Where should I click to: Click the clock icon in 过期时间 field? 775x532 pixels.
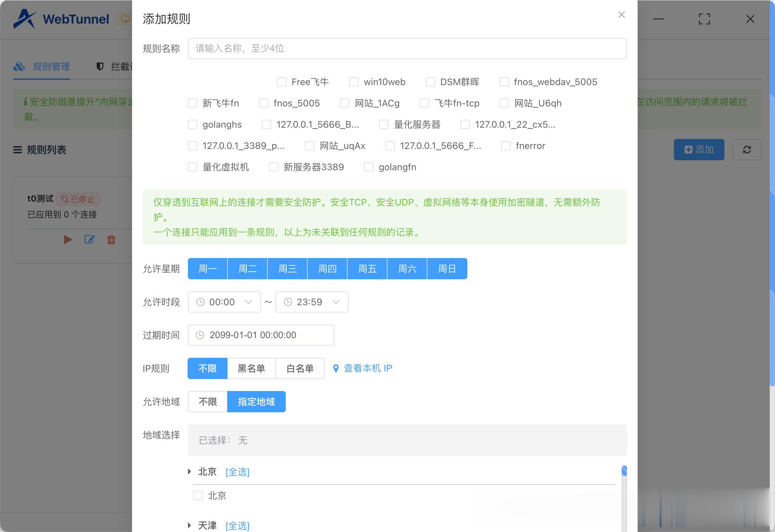coord(200,335)
